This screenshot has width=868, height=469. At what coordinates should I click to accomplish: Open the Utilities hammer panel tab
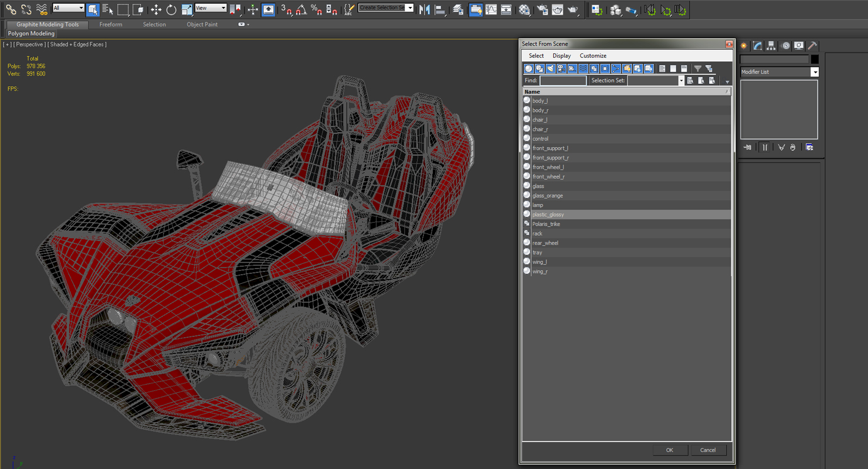point(812,46)
